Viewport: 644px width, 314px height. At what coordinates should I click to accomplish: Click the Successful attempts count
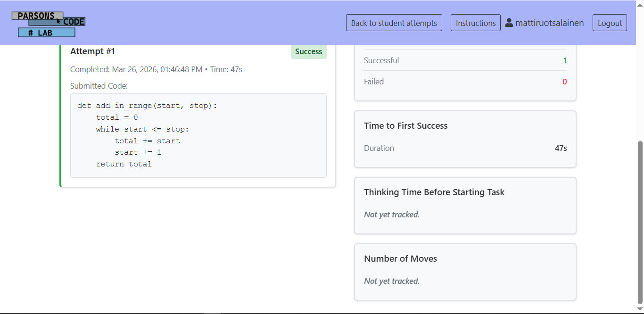(565, 60)
